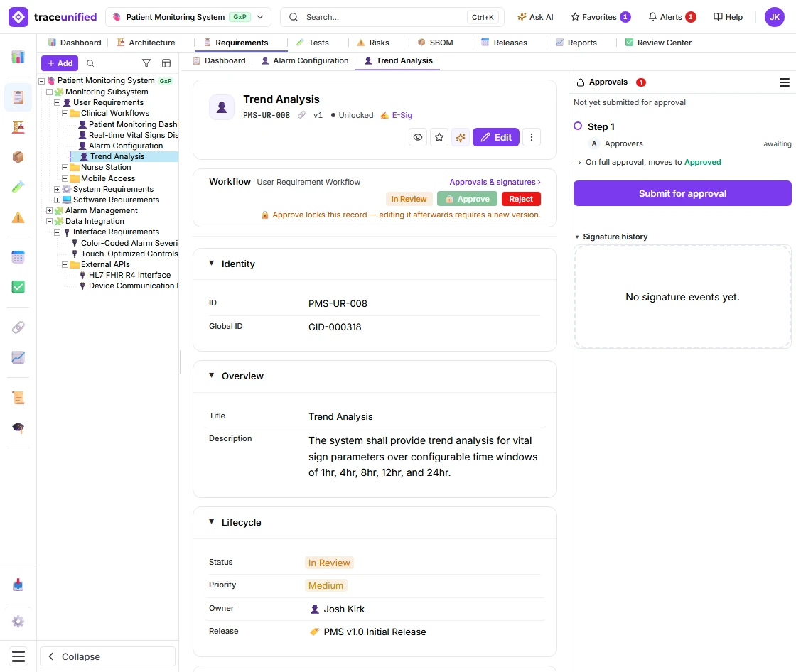Expand the Mobile Access folder

[65, 179]
